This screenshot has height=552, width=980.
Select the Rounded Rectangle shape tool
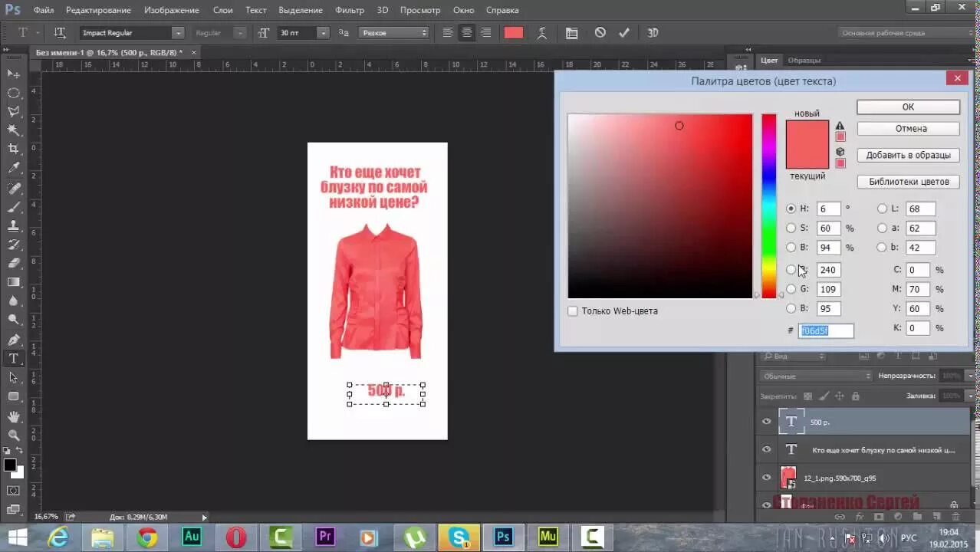click(14, 396)
